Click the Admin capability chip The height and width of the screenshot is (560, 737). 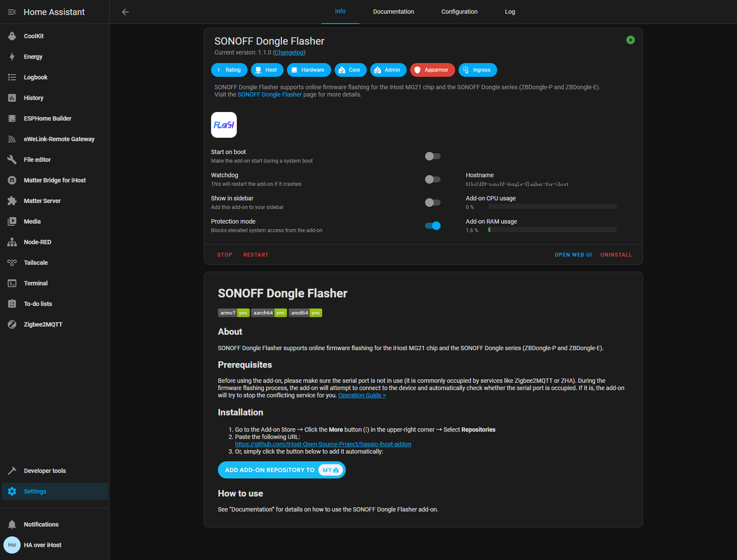point(389,70)
